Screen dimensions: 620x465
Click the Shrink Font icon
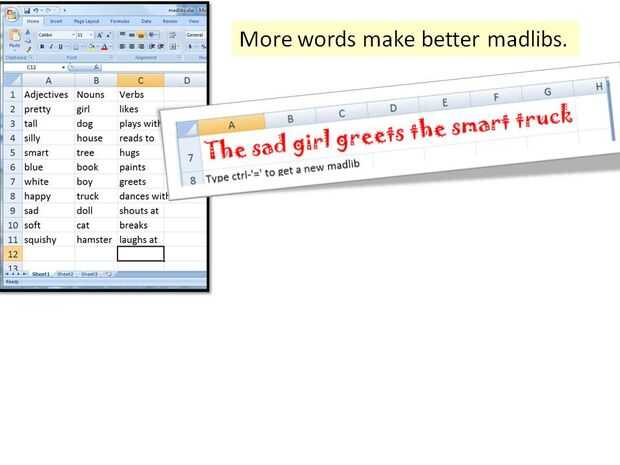click(x=108, y=35)
